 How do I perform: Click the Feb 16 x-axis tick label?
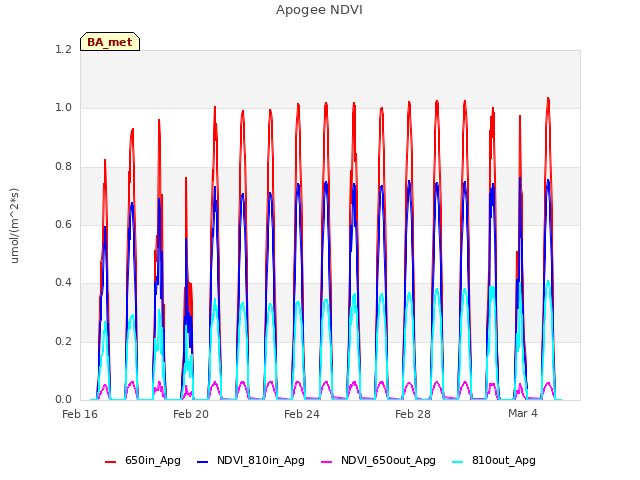coord(80,414)
